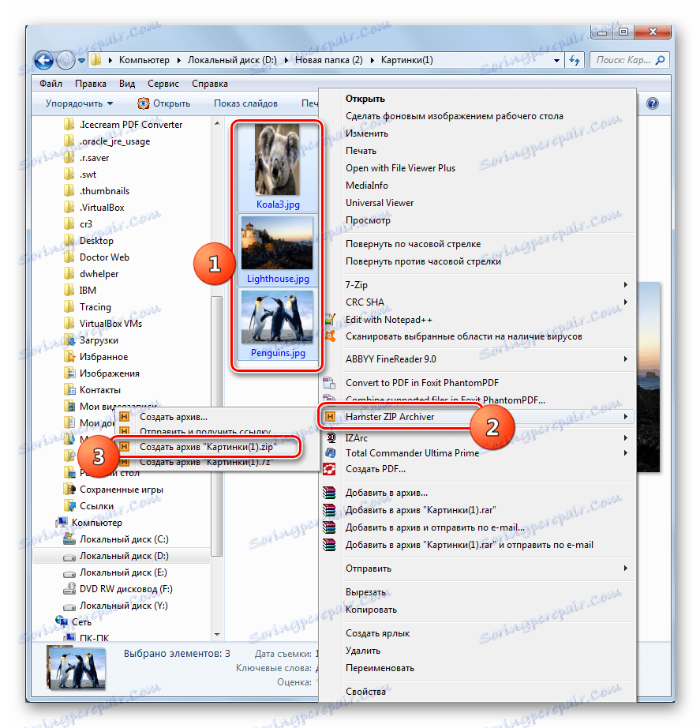Open the Справка menu
This screenshot has width=700, height=728.
coord(210,84)
